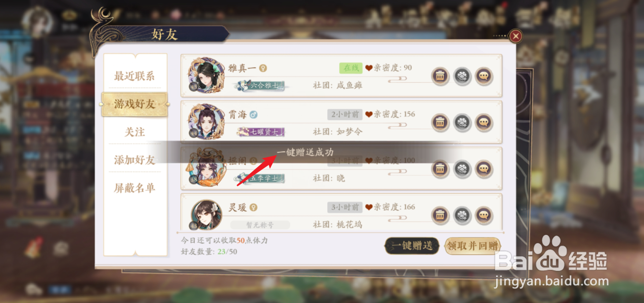Open 屏蔽名单 blocklist tab
Image resolution: width=644 pixels, height=303 pixels.
[134, 188]
